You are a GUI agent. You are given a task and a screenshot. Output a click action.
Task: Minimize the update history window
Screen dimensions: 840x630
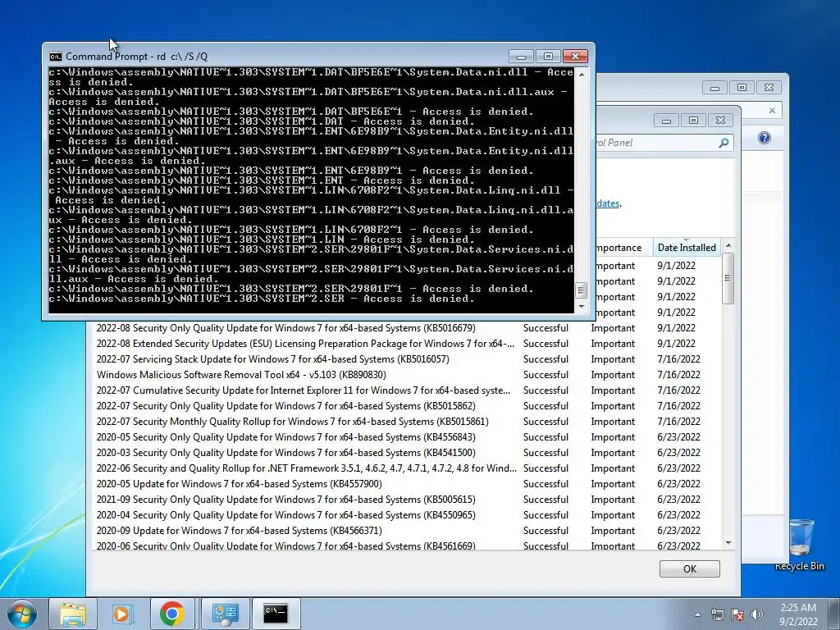666,120
